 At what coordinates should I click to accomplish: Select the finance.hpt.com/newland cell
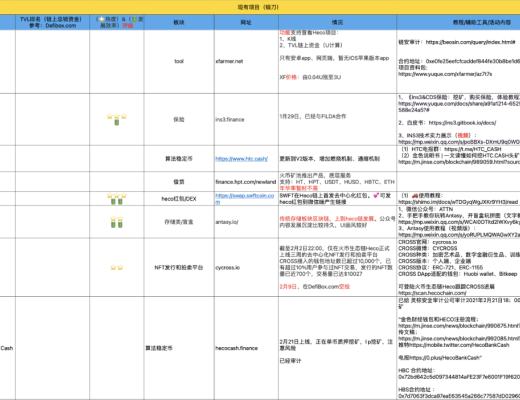point(246,182)
